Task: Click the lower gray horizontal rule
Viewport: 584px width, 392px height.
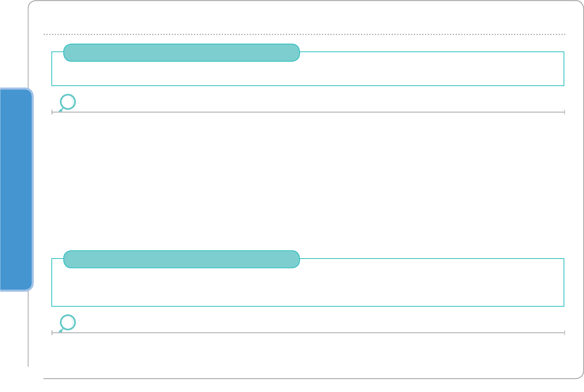Action: coord(310,333)
